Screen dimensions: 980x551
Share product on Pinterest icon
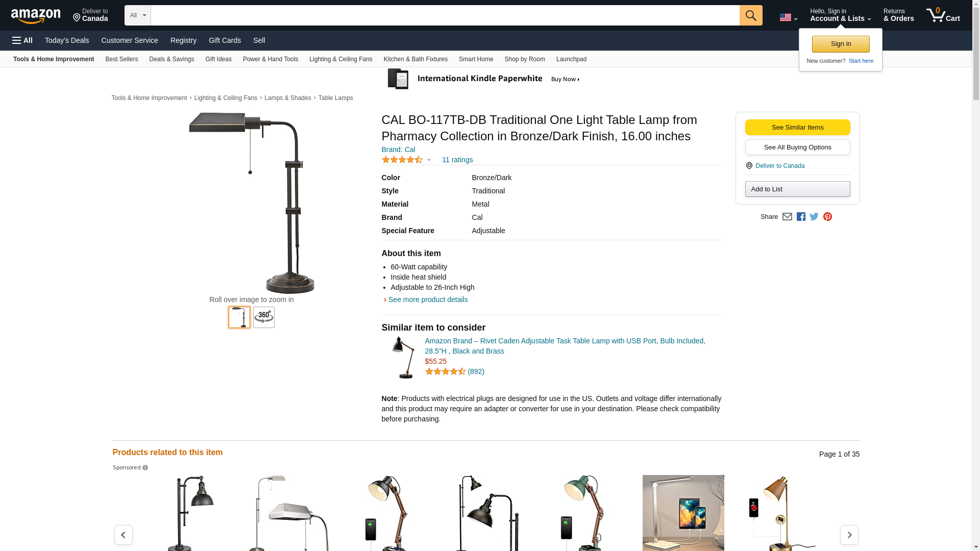827,217
